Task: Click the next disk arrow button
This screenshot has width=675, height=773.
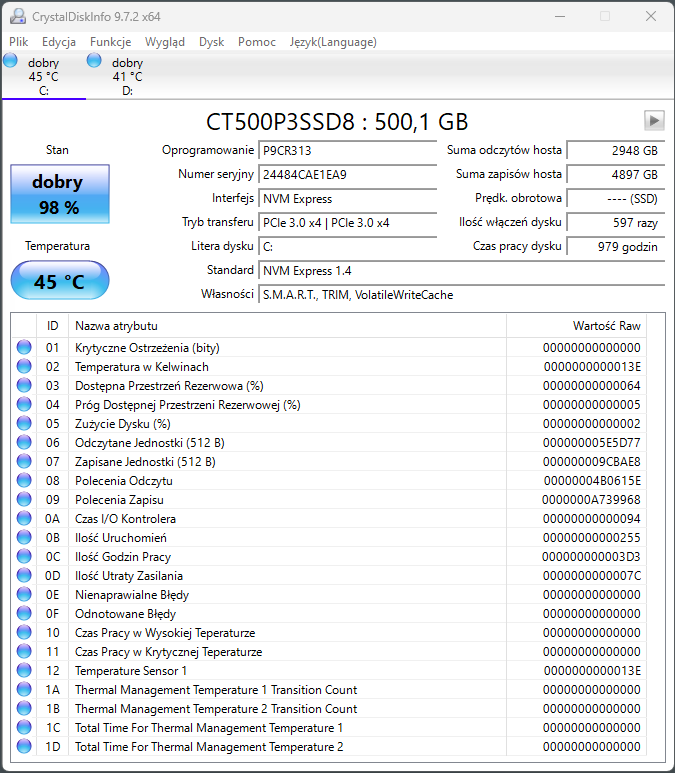Action: tap(654, 120)
